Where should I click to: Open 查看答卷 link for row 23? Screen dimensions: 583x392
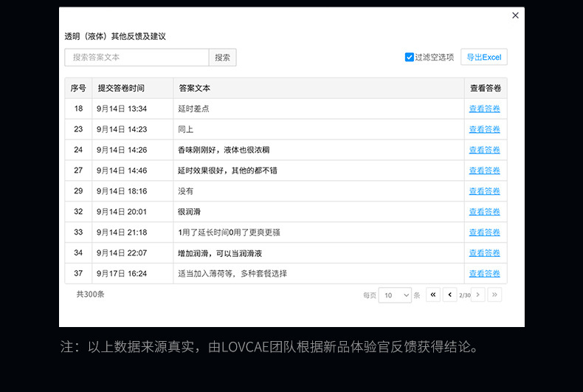[x=484, y=129]
